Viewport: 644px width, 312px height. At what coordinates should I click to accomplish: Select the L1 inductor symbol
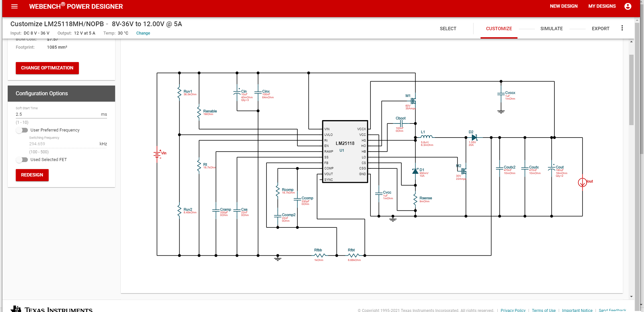[x=427, y=137]
